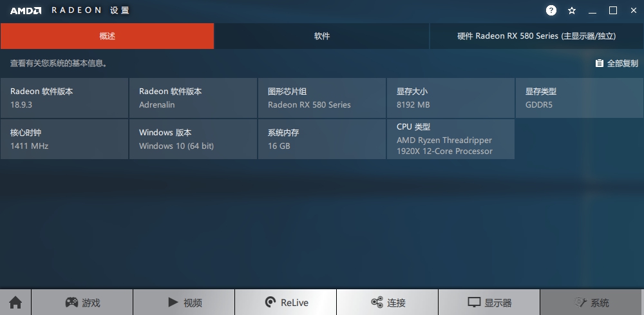644x315 pixels.
Task: Go to the Home icon
Action: pos(15,303)
